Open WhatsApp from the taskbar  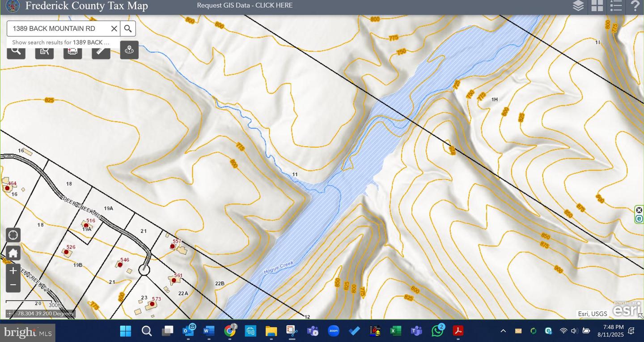(437, 331)
